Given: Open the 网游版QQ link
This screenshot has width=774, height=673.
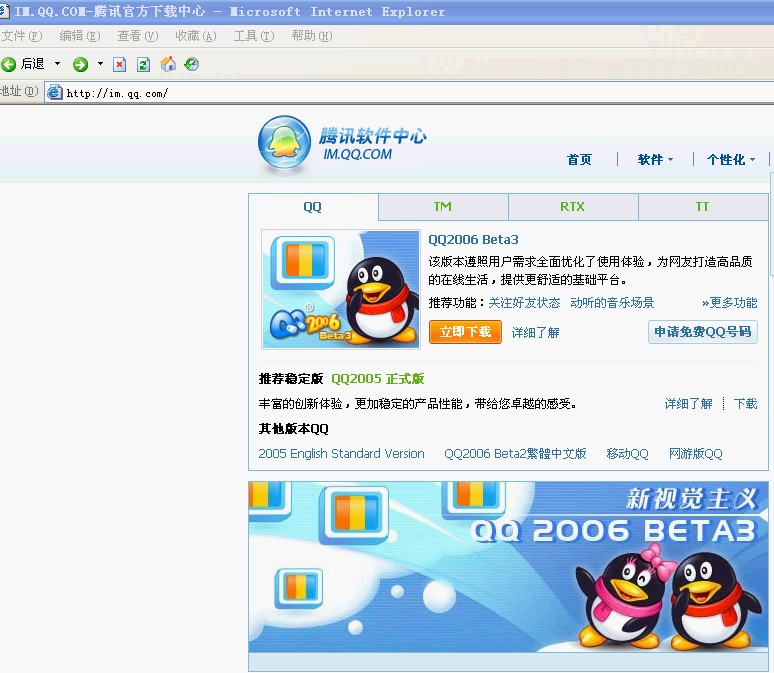Looking at the screenshot, I should tap(696, 454).
